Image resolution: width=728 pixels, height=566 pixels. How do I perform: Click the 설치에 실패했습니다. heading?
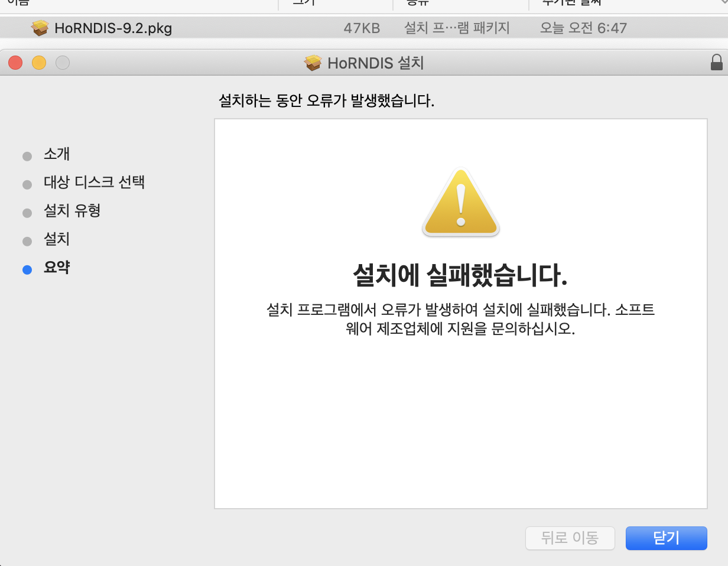point(460,276)
